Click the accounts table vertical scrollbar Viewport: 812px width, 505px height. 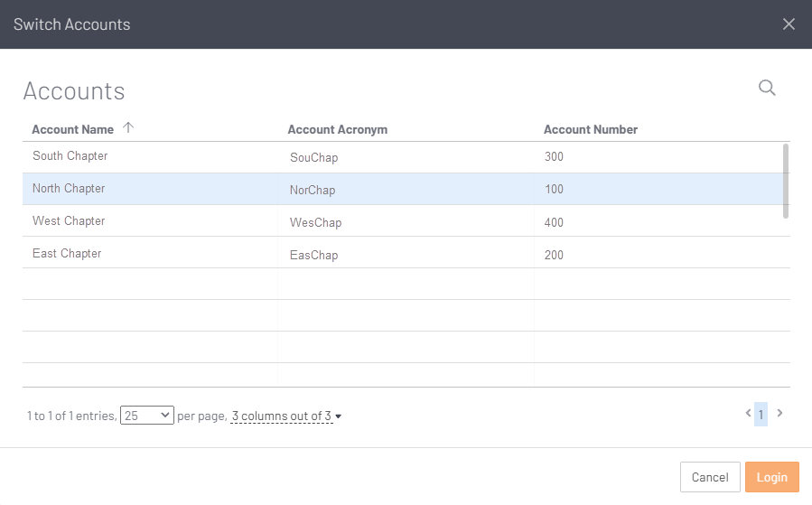pos(786,182)
